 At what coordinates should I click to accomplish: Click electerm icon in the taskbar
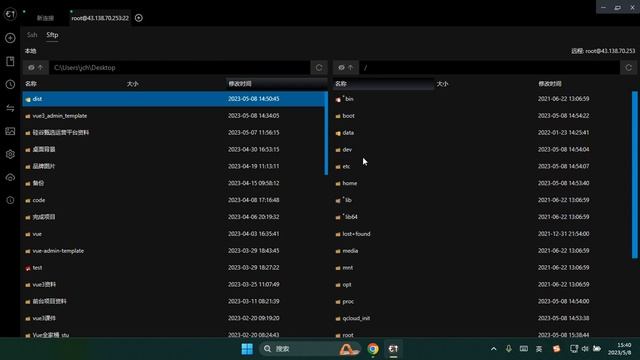393,349
